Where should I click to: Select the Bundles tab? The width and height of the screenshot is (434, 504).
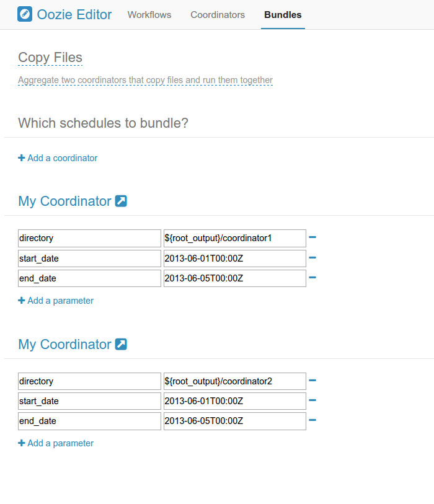click(283, 15)
